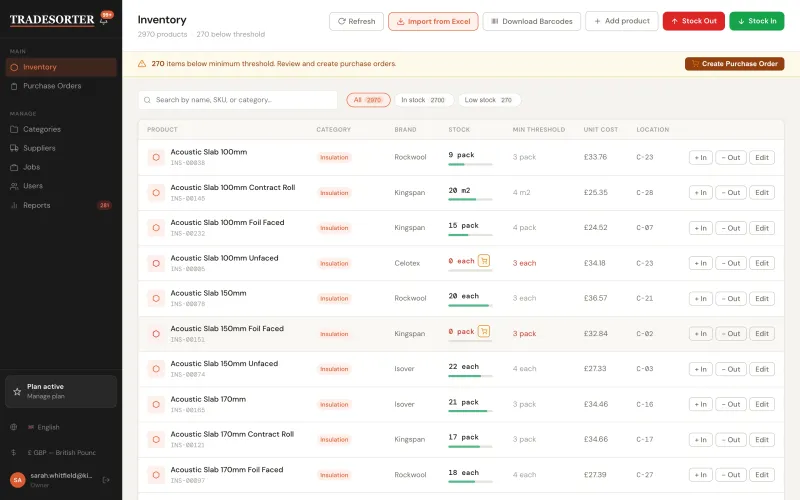Click stock bar for Acoustic Slab 150mm
The image size is (800, 500).
pos(470,306)
